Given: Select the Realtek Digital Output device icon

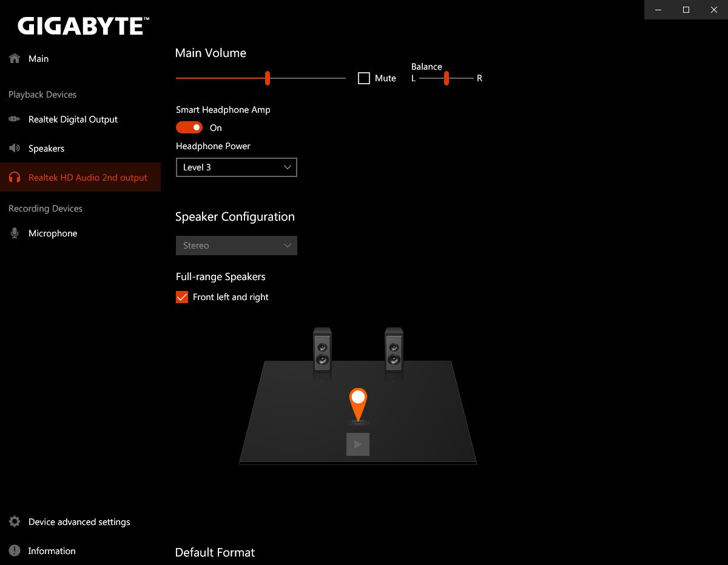Looking at the screenshot, I should tap(15, 119).
